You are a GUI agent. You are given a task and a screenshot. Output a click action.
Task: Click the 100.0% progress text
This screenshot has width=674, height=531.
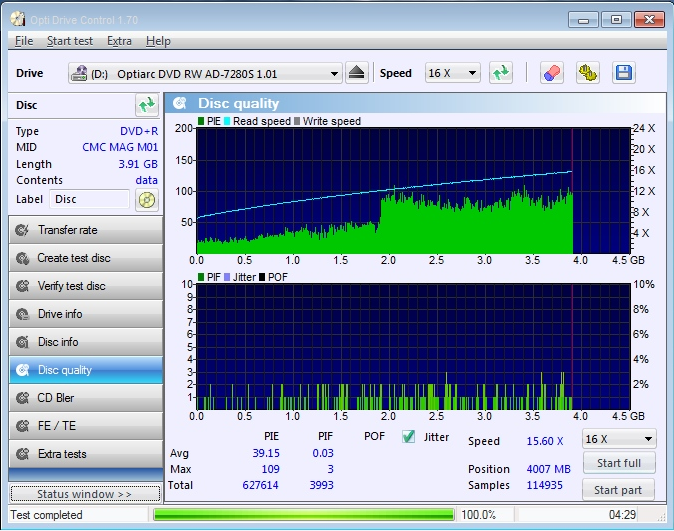click(x=478, y=515)
